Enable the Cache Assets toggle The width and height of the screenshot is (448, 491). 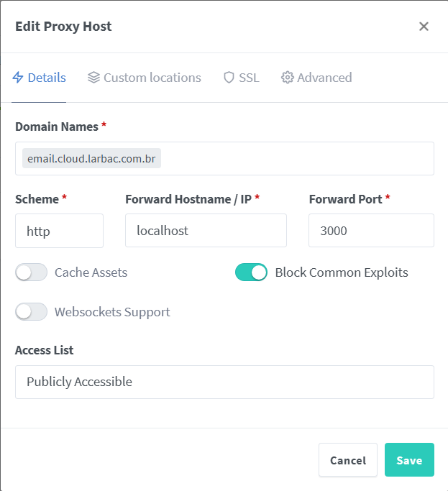(x=31, y=272)
